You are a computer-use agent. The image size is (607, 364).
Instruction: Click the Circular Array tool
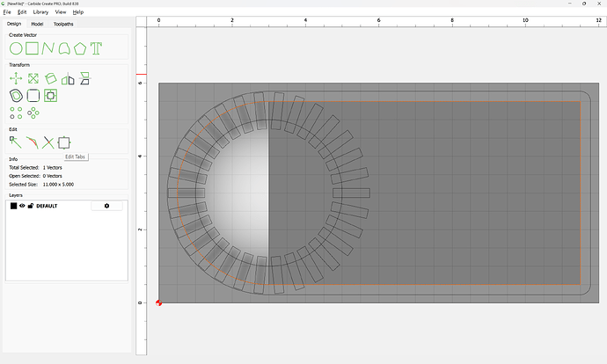pyautogui.click(x=33, y=113)
